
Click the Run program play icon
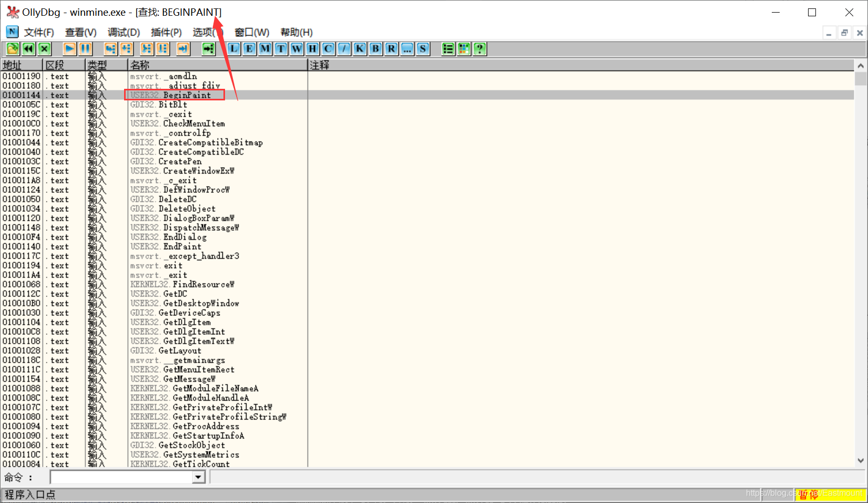[69, 49]
